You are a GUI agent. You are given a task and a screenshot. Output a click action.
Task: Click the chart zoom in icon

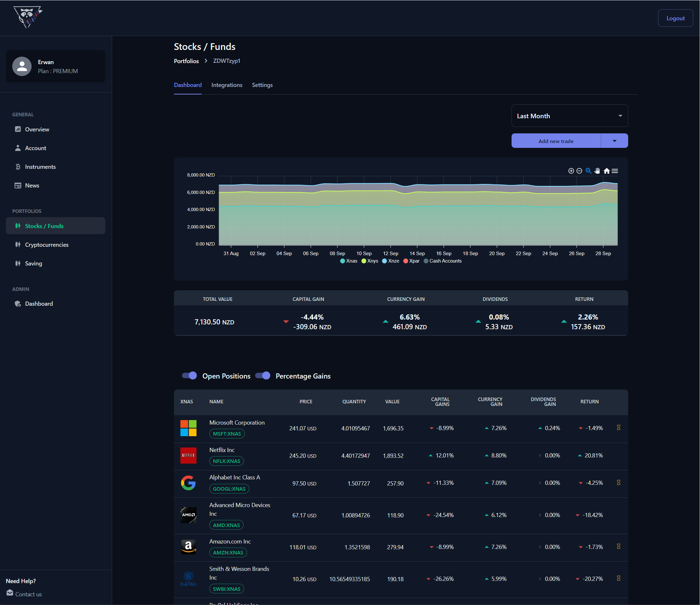tap(571, 171)
